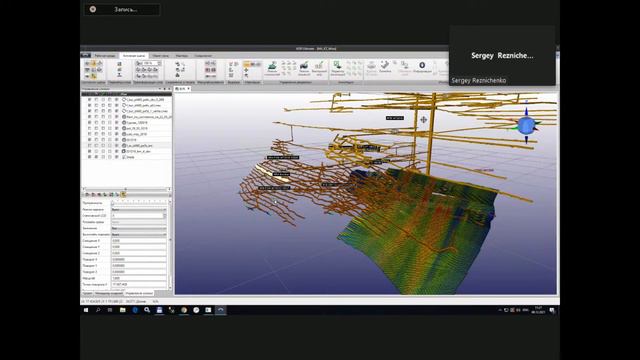The width and height of the screenshot is (640, 360).
Task: Click the left red grid icon in the ribbon
Action: tap(207, 70)
